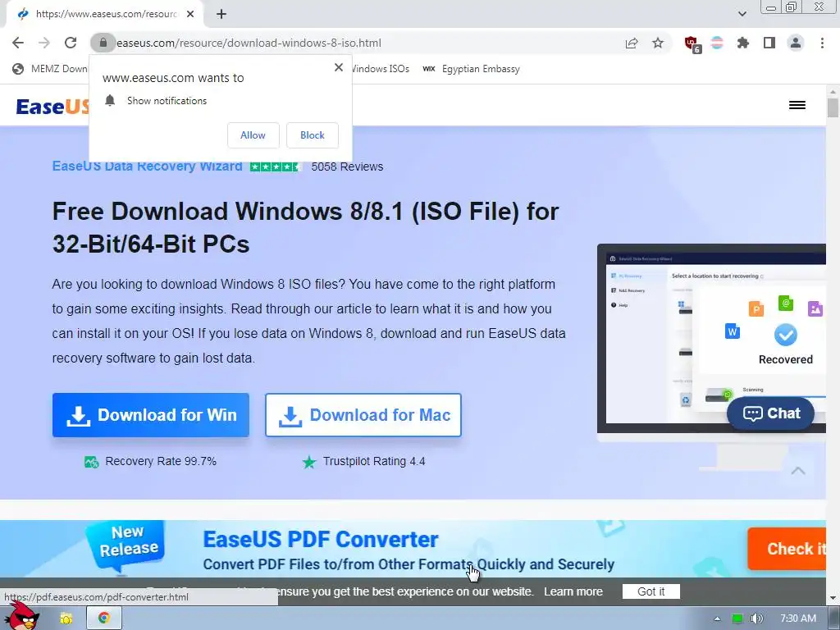
Task: Toggle the browser side panel
Action: click(769, 43)
